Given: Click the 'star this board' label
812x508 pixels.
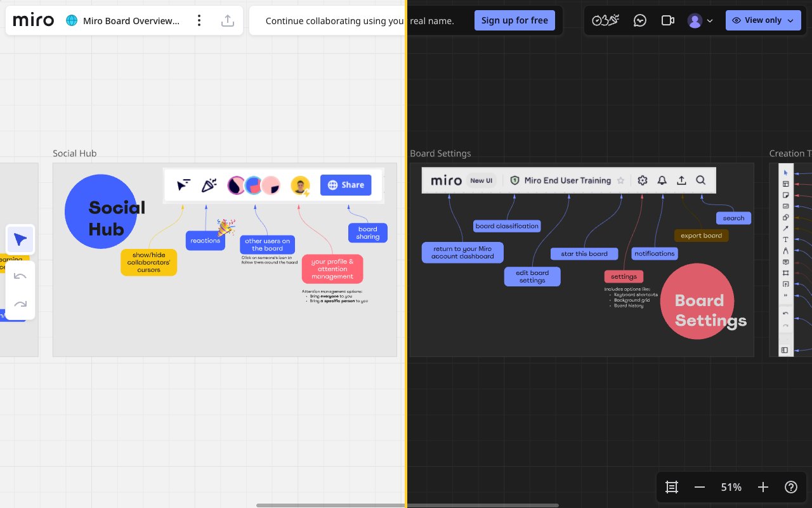Looking at the screenshot, I should pos(584,253).
